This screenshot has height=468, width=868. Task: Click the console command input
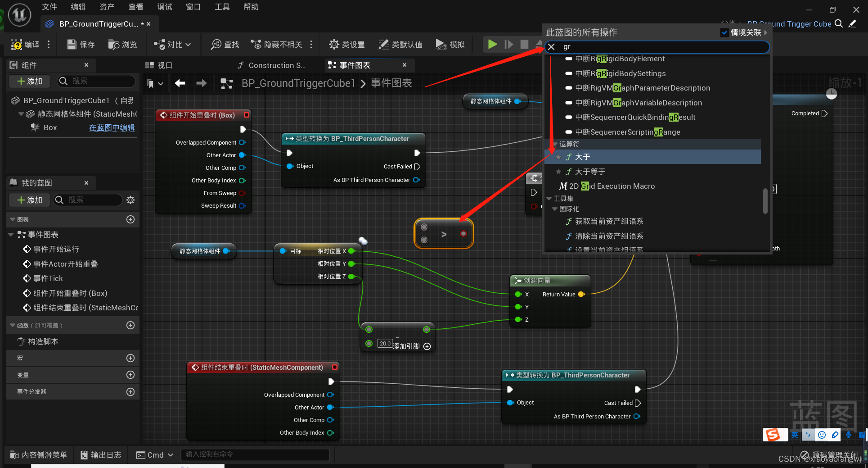pos(255,454)
